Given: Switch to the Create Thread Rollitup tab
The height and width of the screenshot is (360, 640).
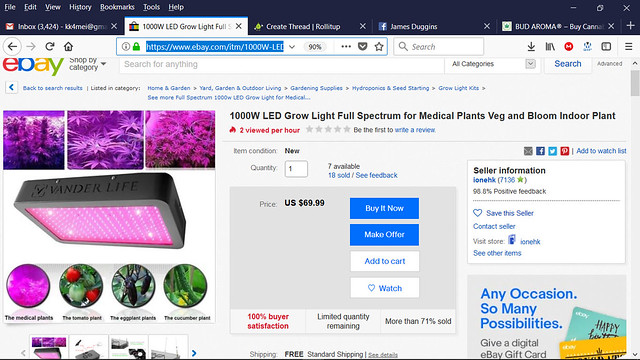Looking at the screenshot, I should pyautogui.click(x=303, y=27).
